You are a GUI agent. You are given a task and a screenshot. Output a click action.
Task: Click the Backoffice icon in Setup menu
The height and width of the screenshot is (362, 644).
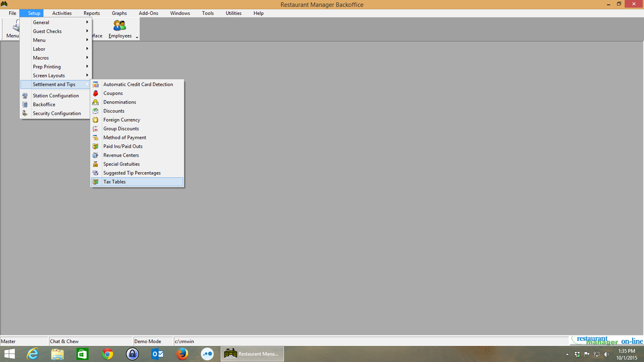(x=25, y=105)
